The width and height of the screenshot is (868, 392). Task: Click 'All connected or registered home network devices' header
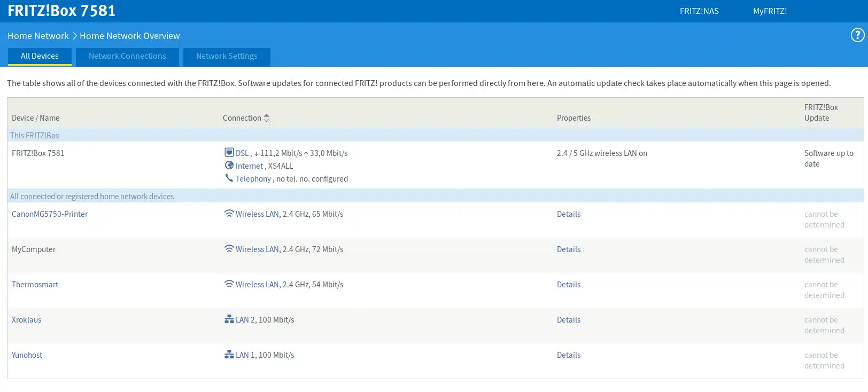[x=92, y=197]
